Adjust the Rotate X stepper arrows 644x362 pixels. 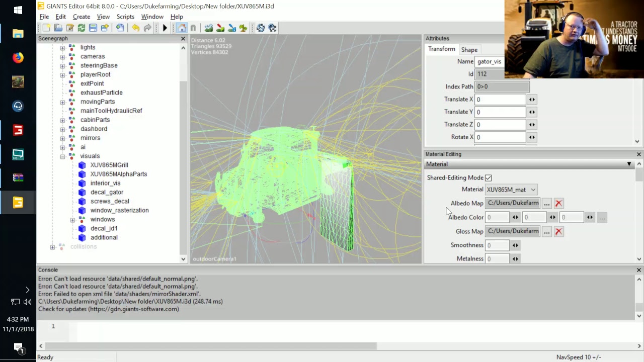click(x=532, y=137)
